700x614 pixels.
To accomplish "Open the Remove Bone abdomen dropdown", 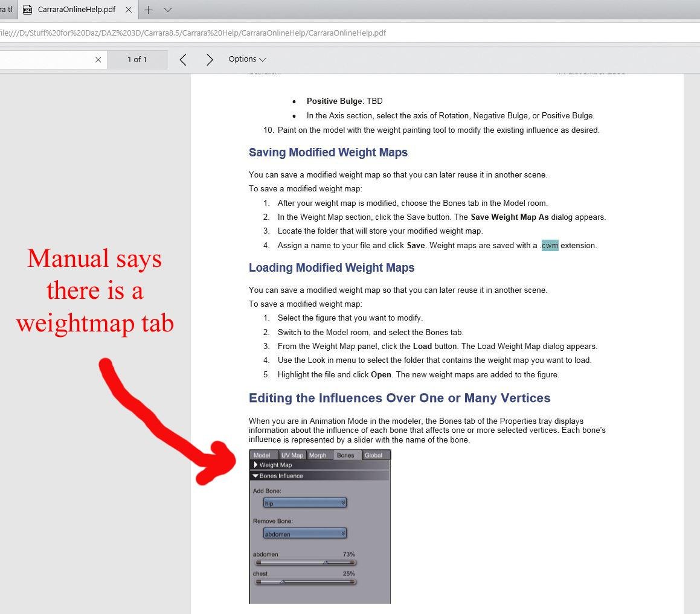I will pos(305,534).
